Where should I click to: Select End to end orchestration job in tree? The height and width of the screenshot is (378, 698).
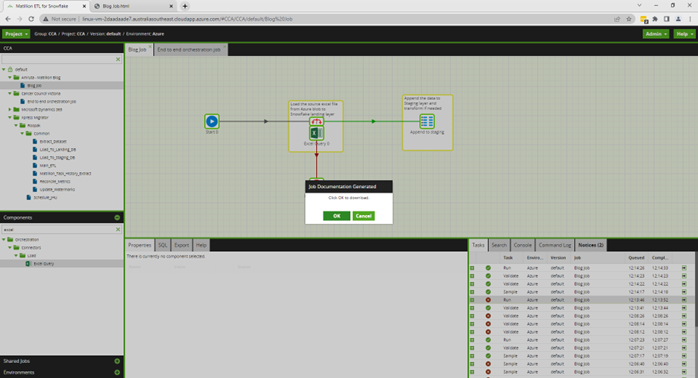point(52,102)
